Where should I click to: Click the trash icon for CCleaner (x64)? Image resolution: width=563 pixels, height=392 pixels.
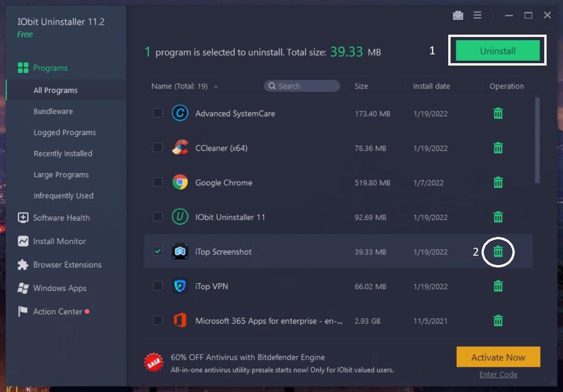[x=498, y=148]
